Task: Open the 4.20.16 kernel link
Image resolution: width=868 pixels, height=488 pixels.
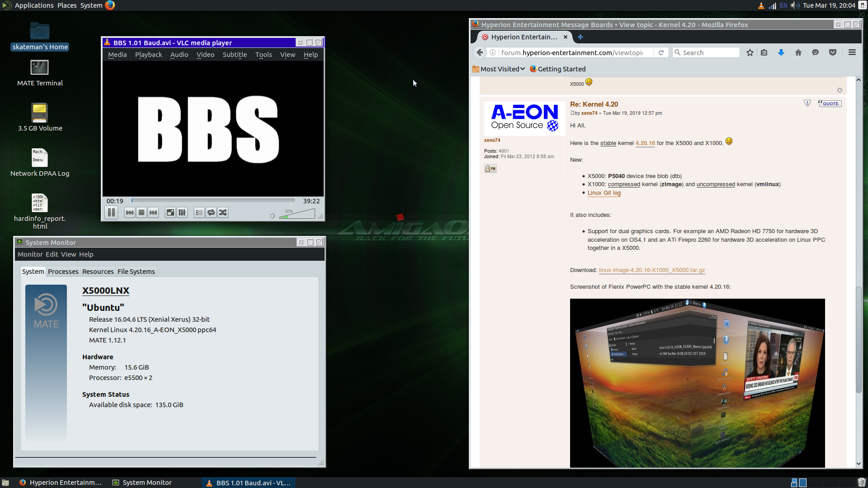Action: coord(645,143)
